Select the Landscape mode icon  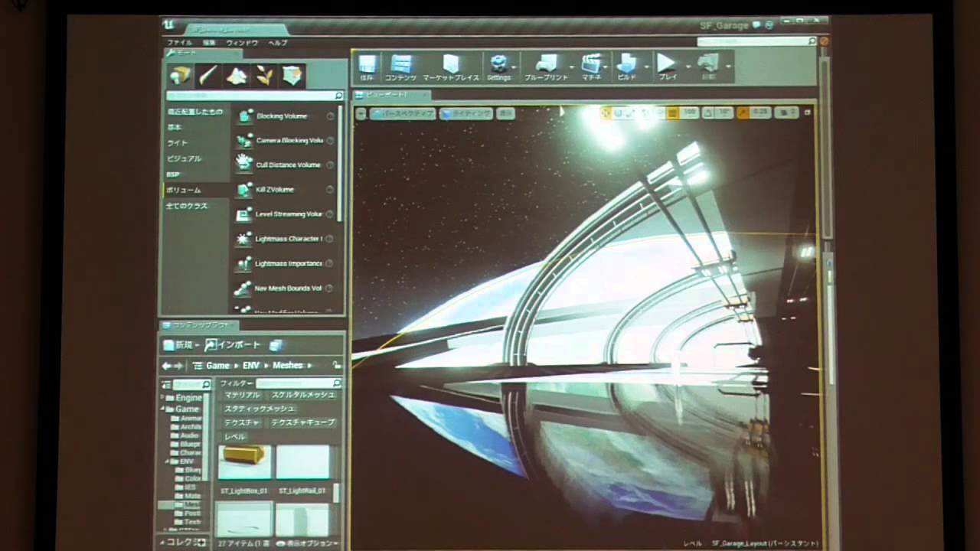(x=236, y=76)
